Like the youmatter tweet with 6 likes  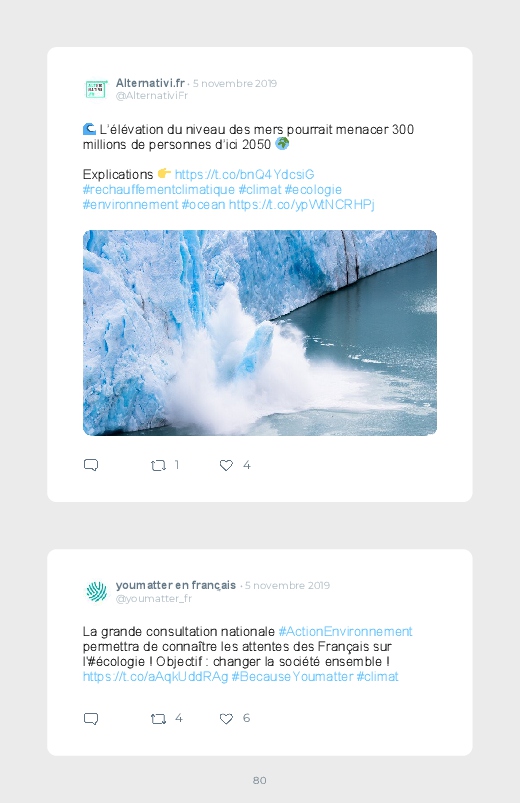[x=226, y=719]
